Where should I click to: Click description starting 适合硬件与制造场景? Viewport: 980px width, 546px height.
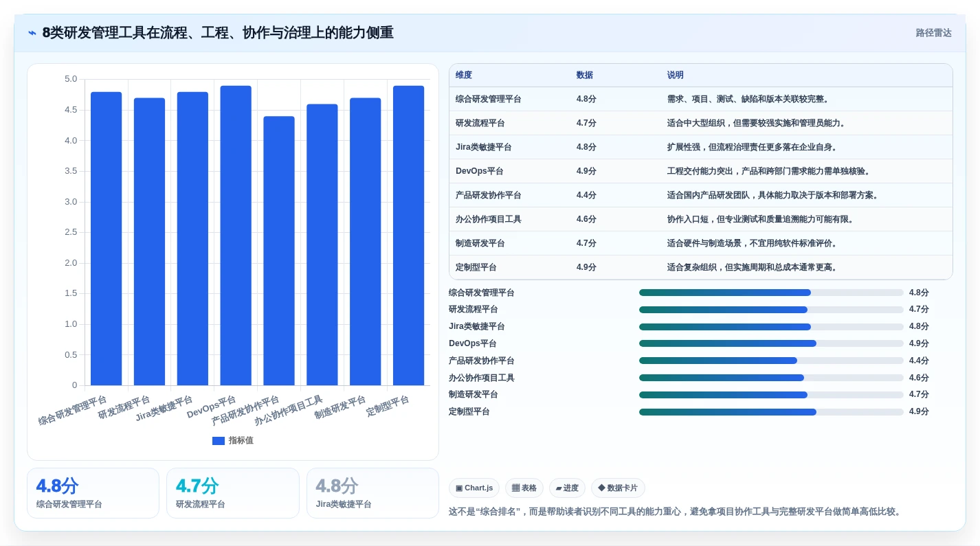coord(753,243)
